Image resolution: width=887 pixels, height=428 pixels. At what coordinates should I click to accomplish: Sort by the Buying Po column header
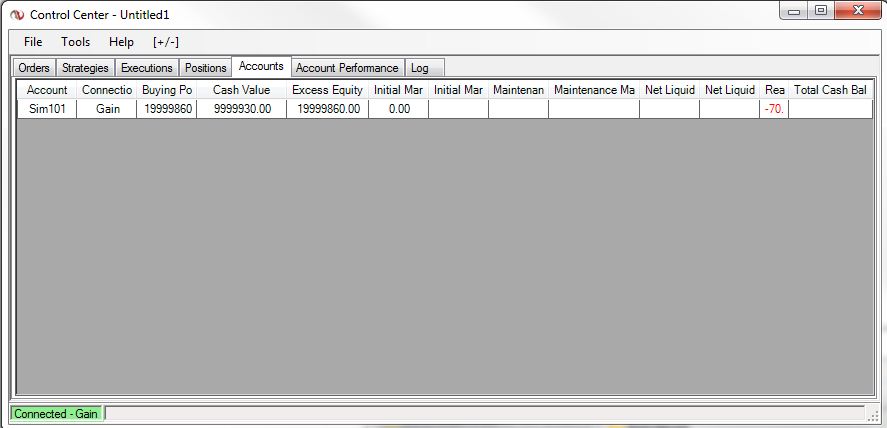[167, 90]
